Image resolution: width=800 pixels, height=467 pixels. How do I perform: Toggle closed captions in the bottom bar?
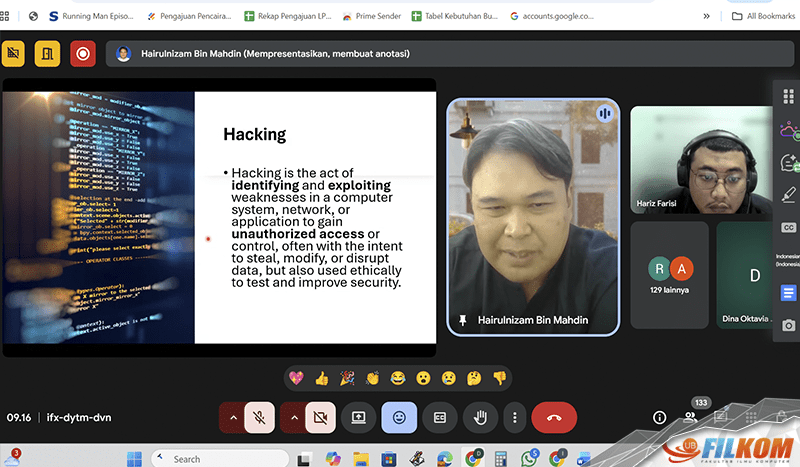(x=439, y=417)
